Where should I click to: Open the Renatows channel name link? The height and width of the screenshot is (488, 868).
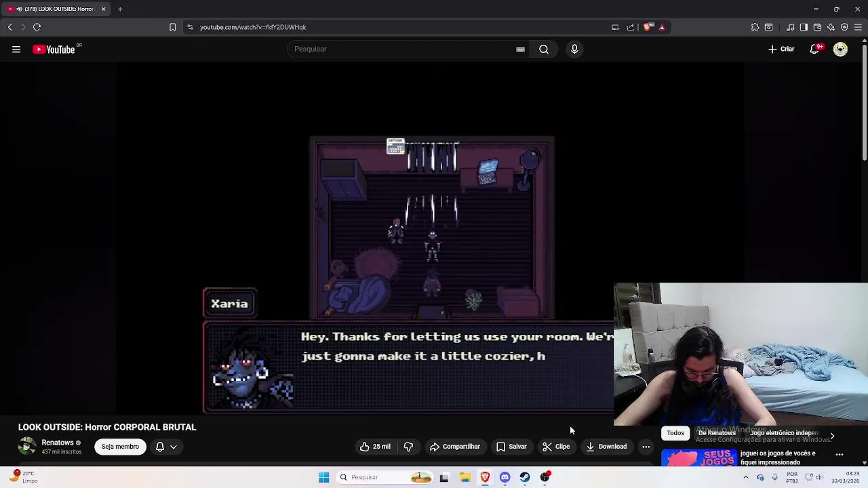point(58,443)
